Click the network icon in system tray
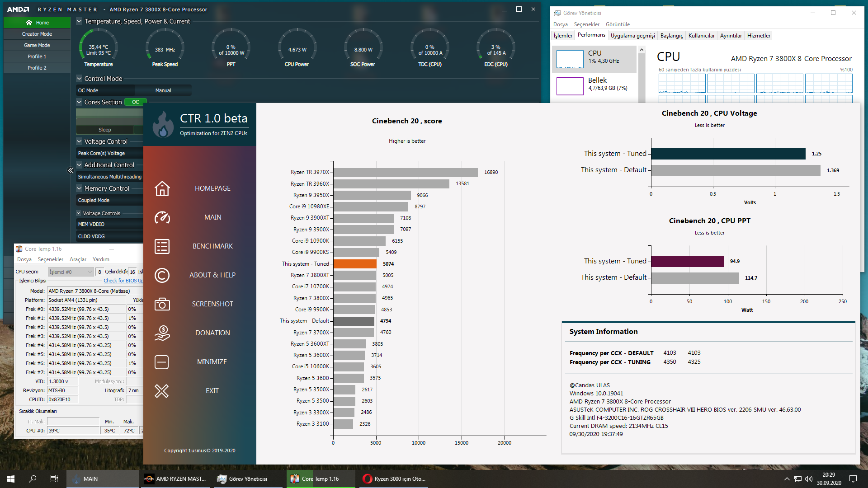868x488 pixels. 798,479
